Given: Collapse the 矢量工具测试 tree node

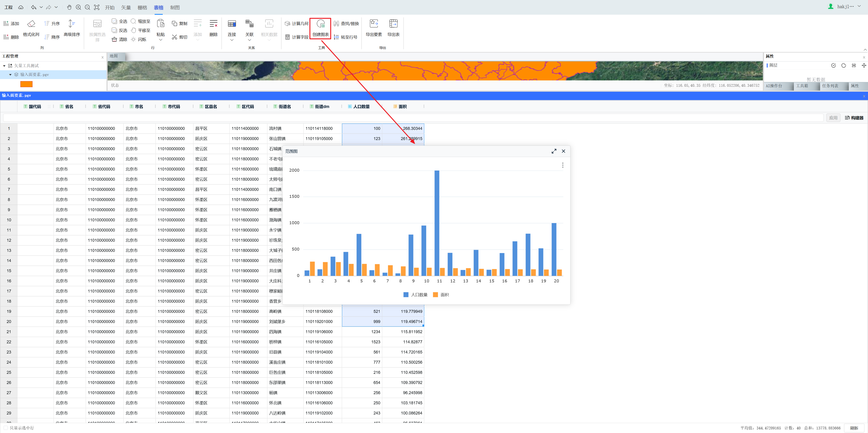Looking at the screenshot, I should (x=4, y=66).
